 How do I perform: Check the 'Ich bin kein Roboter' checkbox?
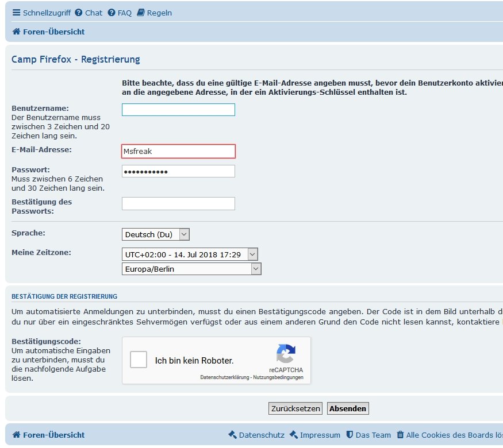(139, 360)
